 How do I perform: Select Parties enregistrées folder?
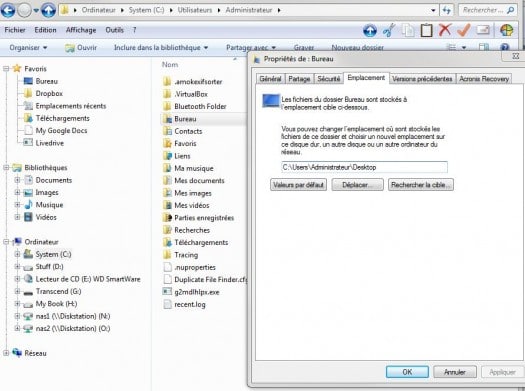[199, 218]
